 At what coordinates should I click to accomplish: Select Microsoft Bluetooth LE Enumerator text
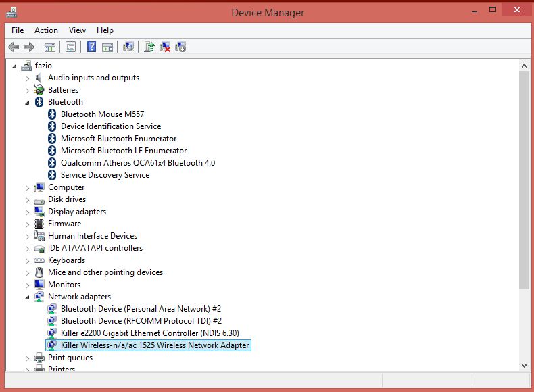[124, 151]
